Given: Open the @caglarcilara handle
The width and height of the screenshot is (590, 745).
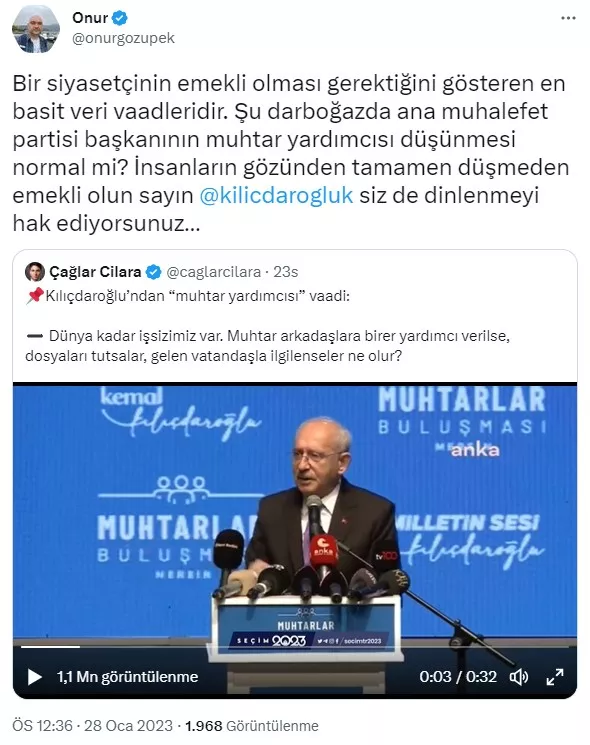Looking at the screenshot, I should click(214, 272).
